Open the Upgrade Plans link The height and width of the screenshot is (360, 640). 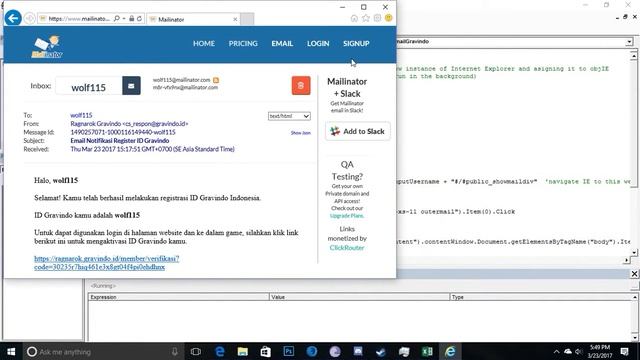347,216
